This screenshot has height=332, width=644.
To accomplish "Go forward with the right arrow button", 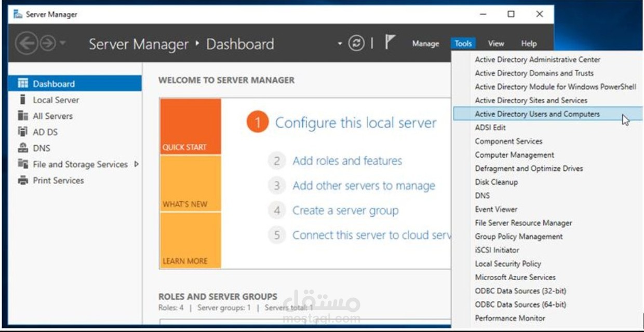I will point(48,44).
